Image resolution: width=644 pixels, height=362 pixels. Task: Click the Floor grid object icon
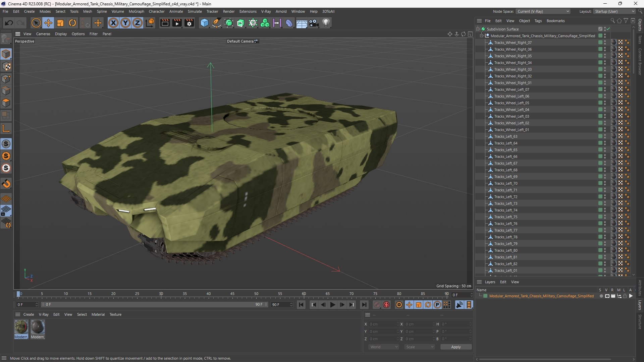(x=302, y=23)
